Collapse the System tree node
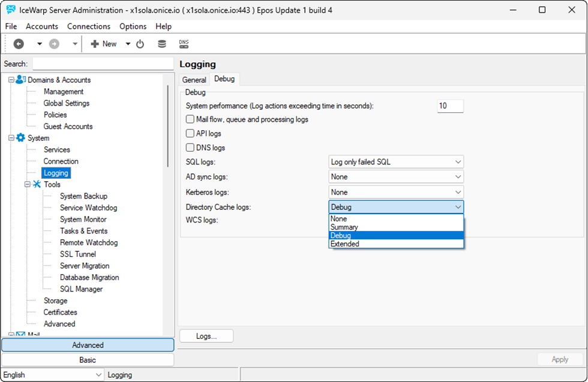Viewport: 588px width, 382px height. [x=11, y=138]
